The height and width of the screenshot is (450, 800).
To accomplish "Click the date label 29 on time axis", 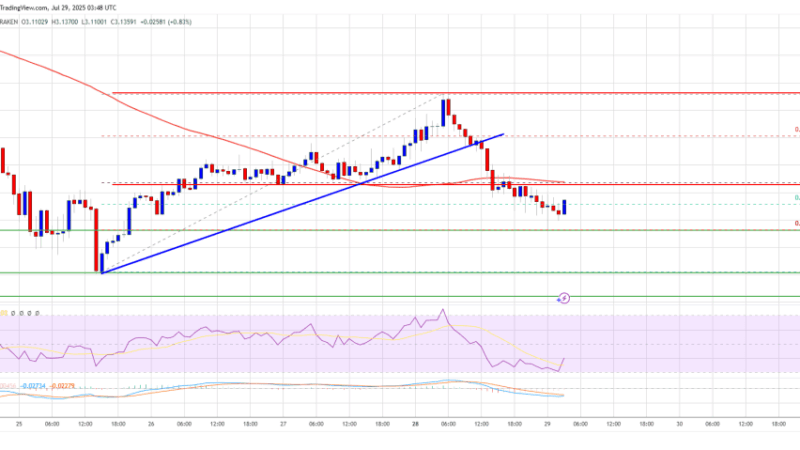I will [x=547, y=424].
